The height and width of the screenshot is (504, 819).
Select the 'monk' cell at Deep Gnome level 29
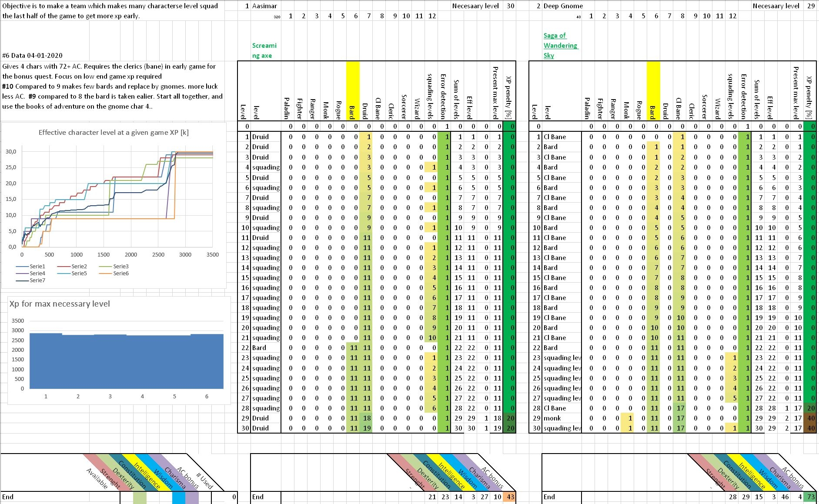point(562,418)
